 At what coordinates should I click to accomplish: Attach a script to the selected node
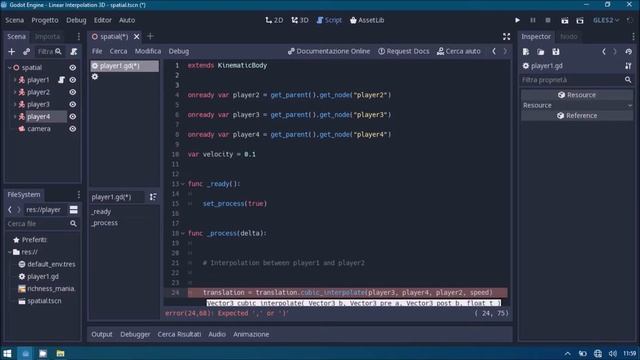tap(73, 51)
